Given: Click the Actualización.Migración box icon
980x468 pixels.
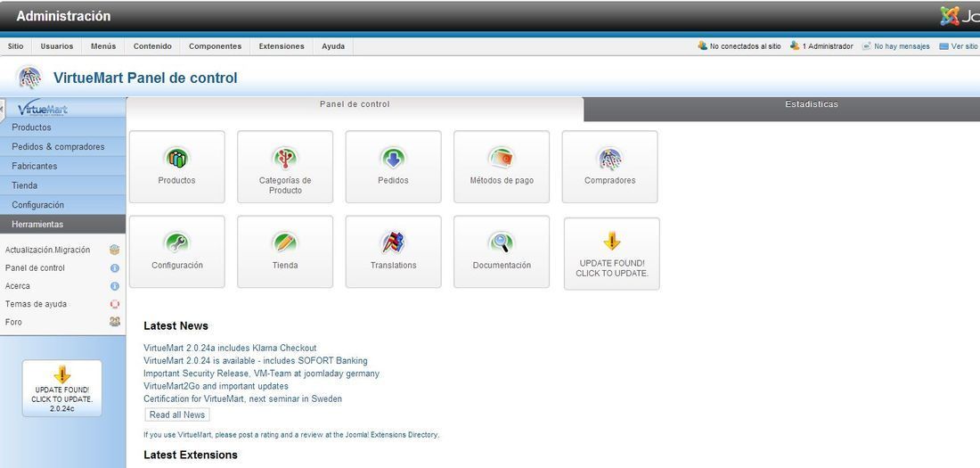Looking at the screenshot, I should coord(114,250).
